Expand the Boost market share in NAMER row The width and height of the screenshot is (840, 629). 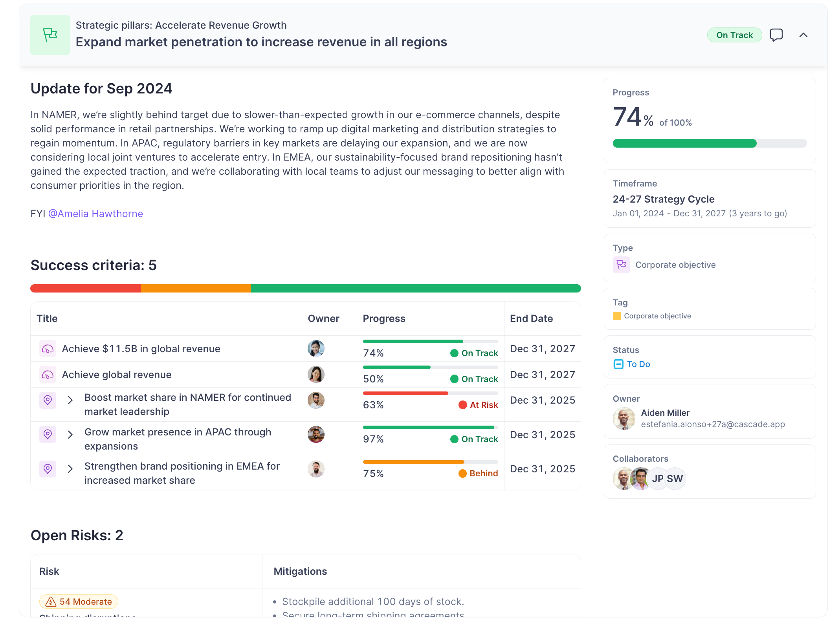tap(70, 400)
